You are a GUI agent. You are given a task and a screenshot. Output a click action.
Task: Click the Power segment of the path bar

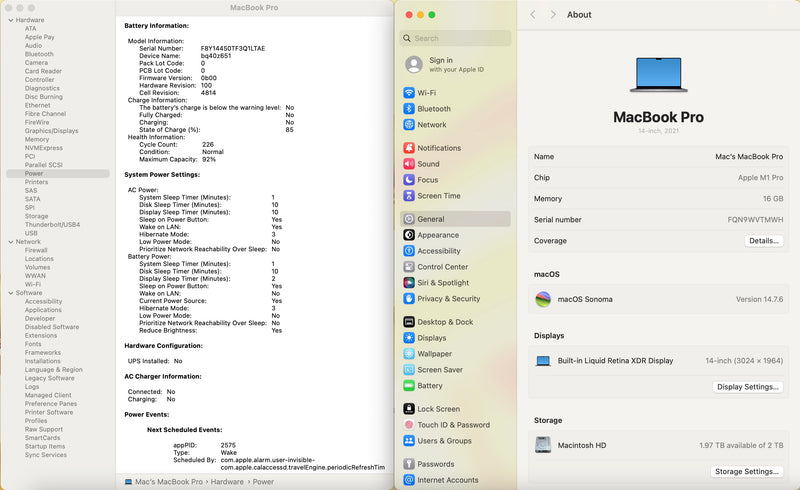(263, 482)
